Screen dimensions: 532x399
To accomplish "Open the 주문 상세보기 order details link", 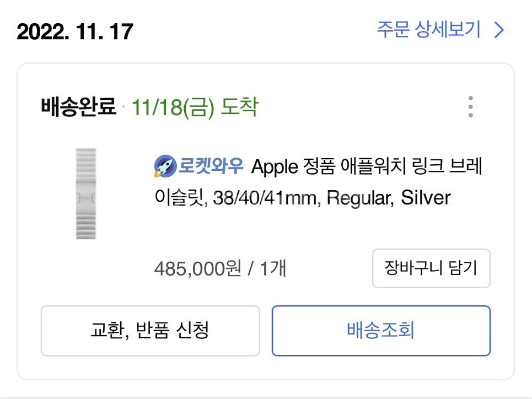I will [429, 30].
